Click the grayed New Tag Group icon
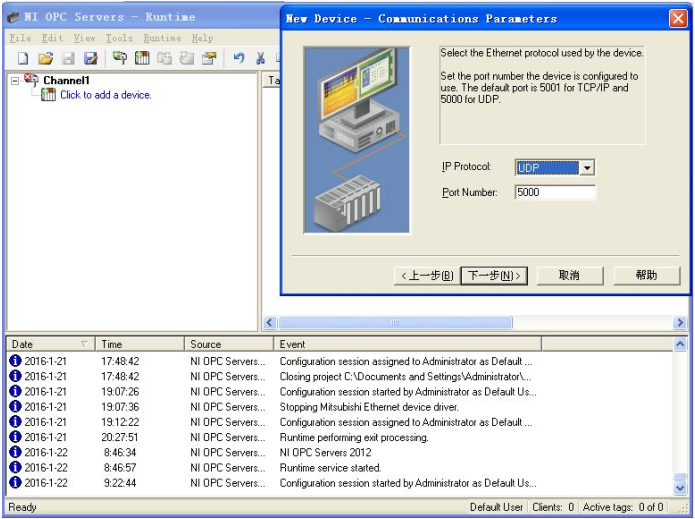Screen dimensions: 695x519 pos(164,58)
